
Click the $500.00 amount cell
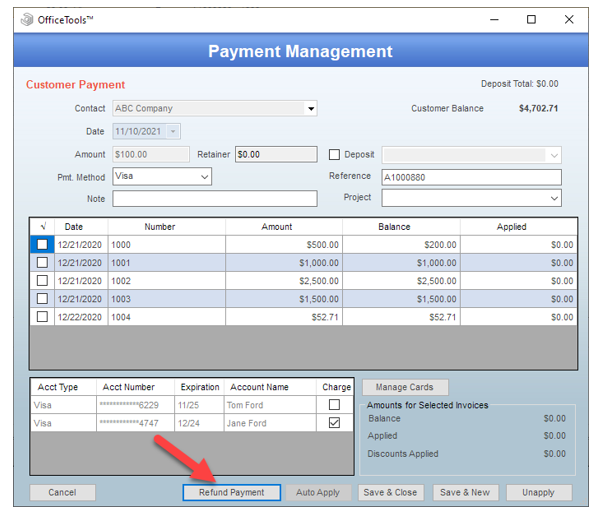(x=284, y=245)
